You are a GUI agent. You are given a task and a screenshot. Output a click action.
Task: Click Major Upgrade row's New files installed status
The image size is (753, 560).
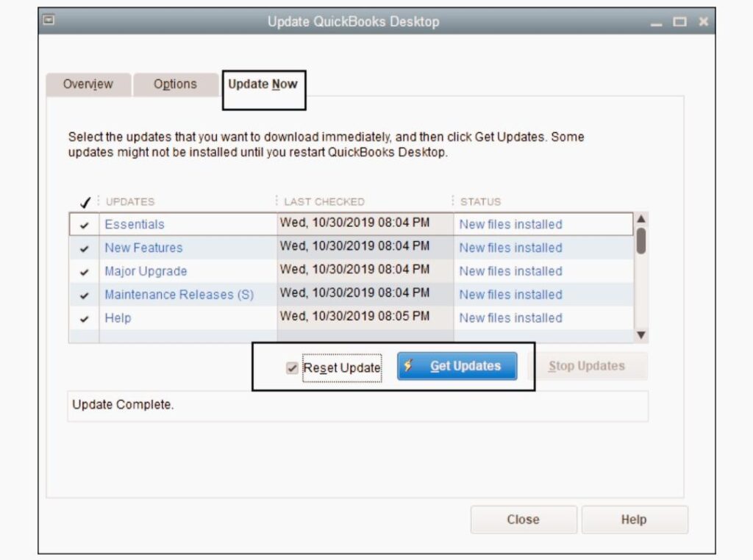pos(510,271)
